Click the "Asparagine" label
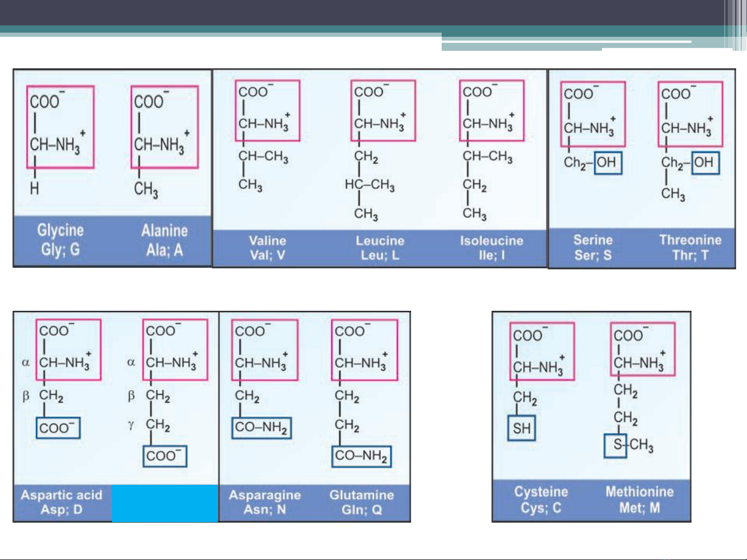 coord(265,495)
